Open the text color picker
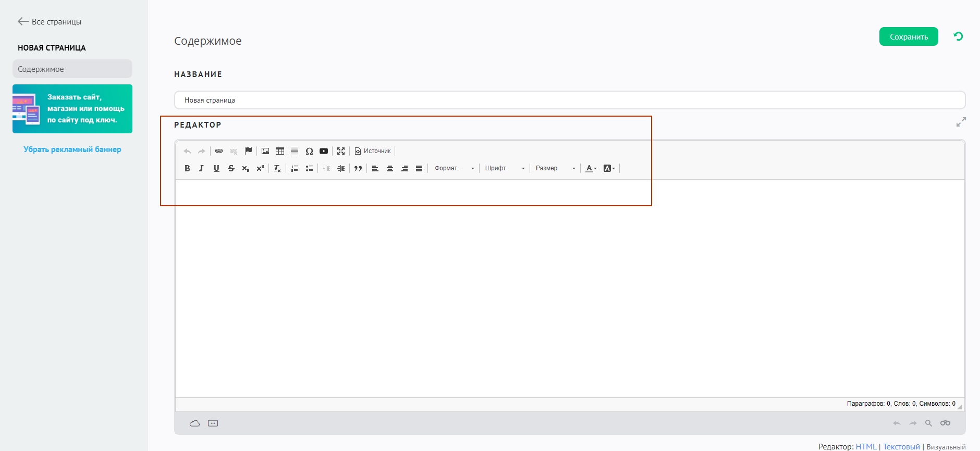 coord(591,168)
